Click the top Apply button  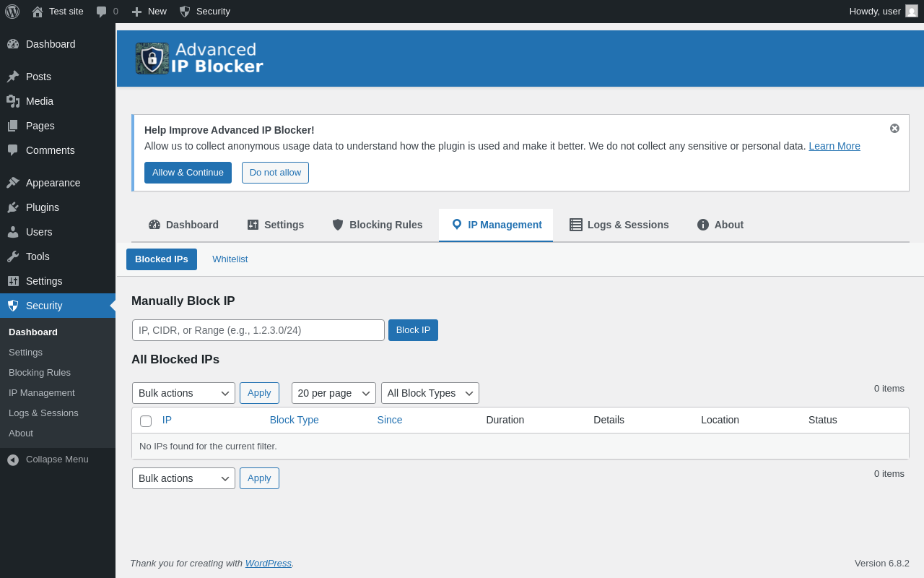tap(259, 393)
